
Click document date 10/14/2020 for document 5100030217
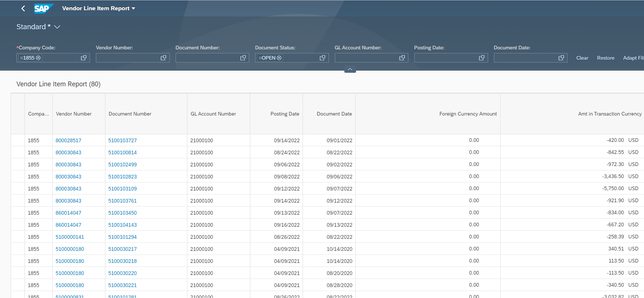click(340, 249)
